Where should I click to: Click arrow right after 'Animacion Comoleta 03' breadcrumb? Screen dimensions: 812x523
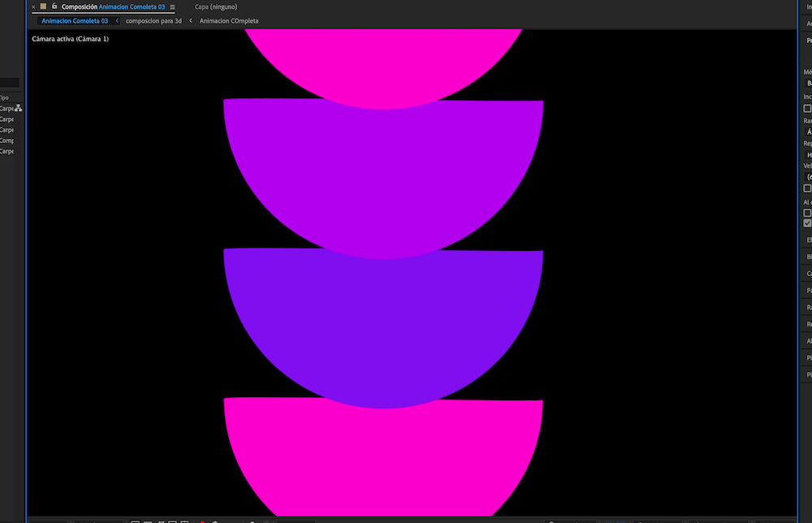point(117,20)
